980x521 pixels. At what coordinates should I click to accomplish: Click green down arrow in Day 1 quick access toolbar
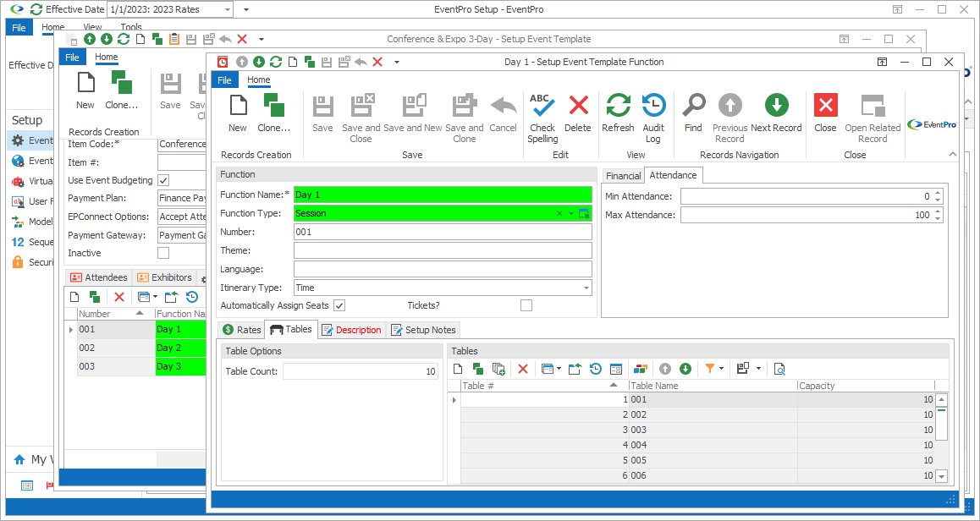coord(259,62)
